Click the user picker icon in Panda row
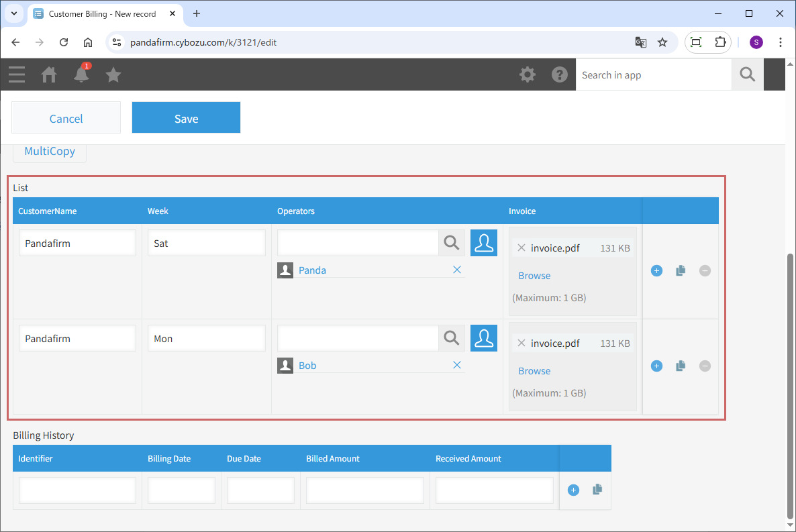The image size is (796, 532). [x=483, y=243]
